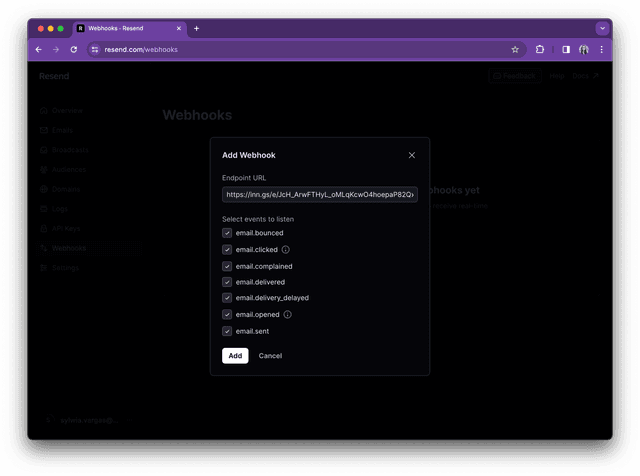Open the Domains sidebar item
This screenshot has height=476, width=640.
coord(60,189)
